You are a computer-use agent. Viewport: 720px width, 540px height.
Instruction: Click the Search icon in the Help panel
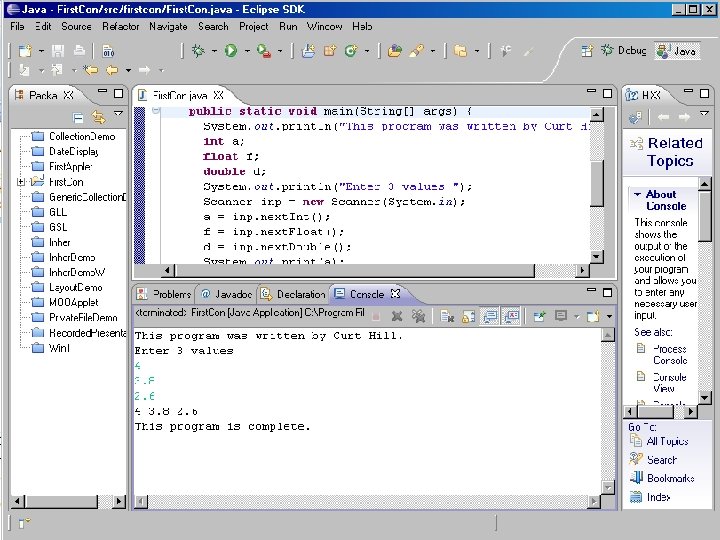(x=636, y=460)
